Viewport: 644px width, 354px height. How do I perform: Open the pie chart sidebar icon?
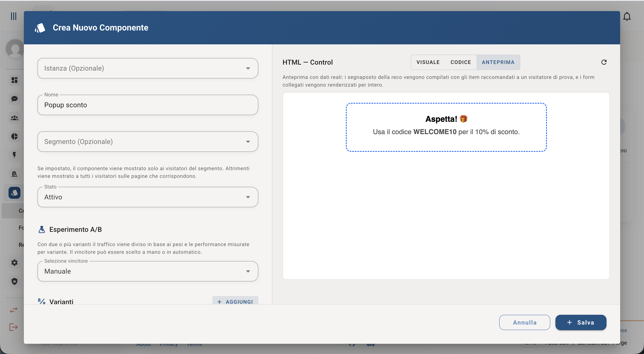coord(14,136)
